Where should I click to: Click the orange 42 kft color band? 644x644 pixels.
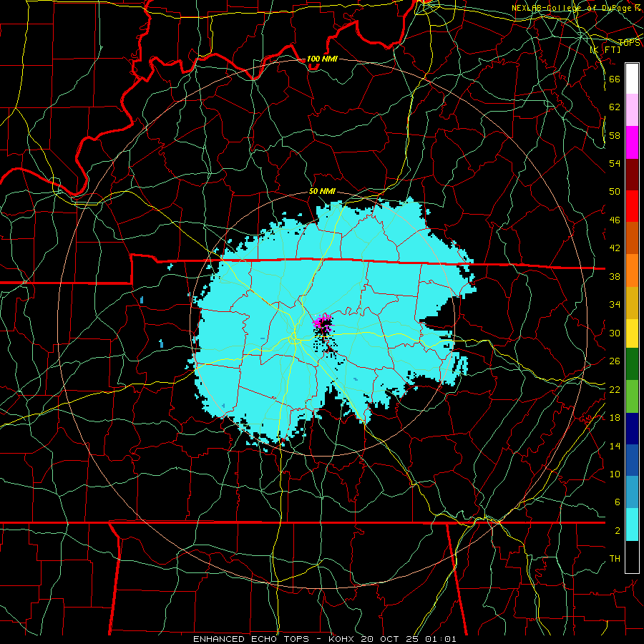(x=632, y=238)
